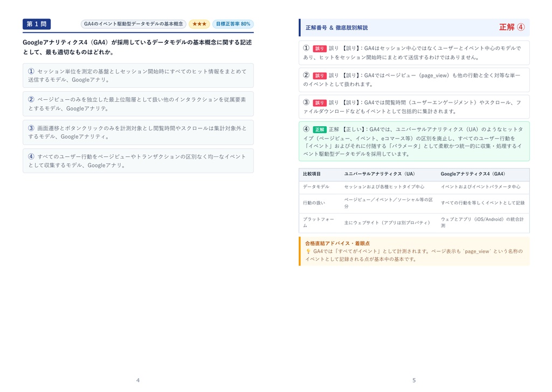Click the cell イベントおよびイベントパラメータ中心
Screen dimensions: 552x392
(480, 187)
